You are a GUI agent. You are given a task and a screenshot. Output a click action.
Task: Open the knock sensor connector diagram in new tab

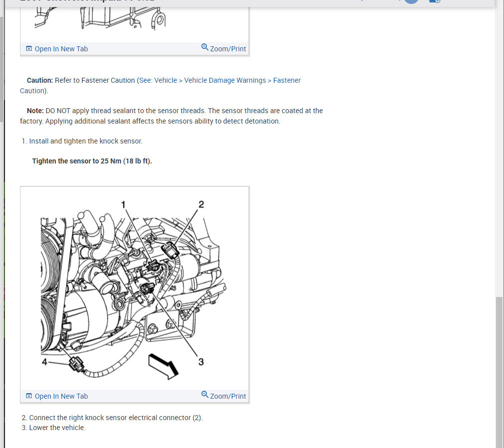pos(57,396)
